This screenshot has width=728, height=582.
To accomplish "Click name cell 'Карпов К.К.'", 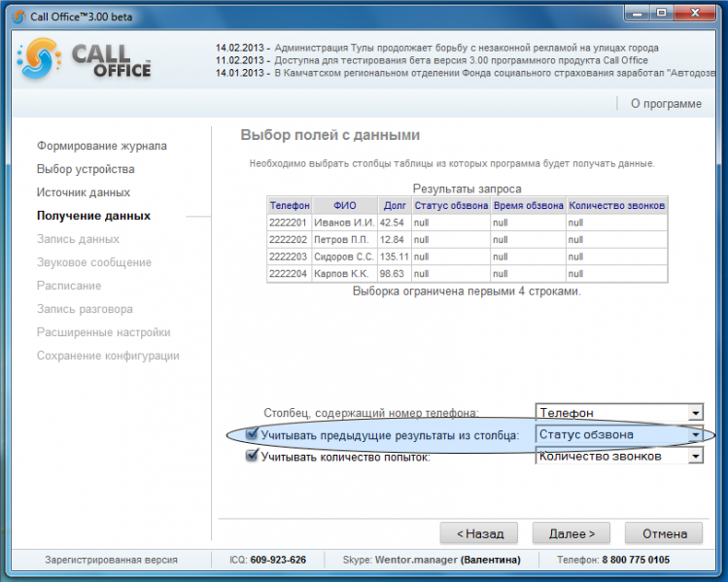I will [x=345, y=273].
